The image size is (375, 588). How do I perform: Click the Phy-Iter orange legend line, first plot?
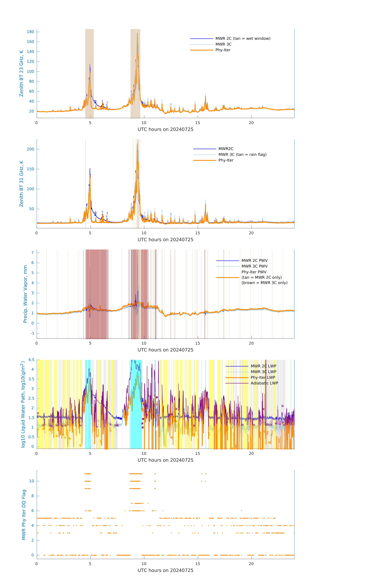point(202,50)
